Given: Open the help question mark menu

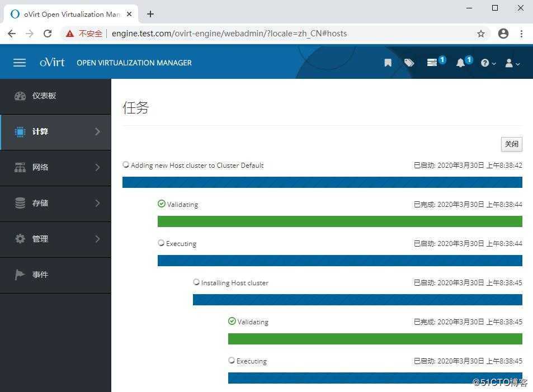Looking at the screenshot, I should coord(488,63).
